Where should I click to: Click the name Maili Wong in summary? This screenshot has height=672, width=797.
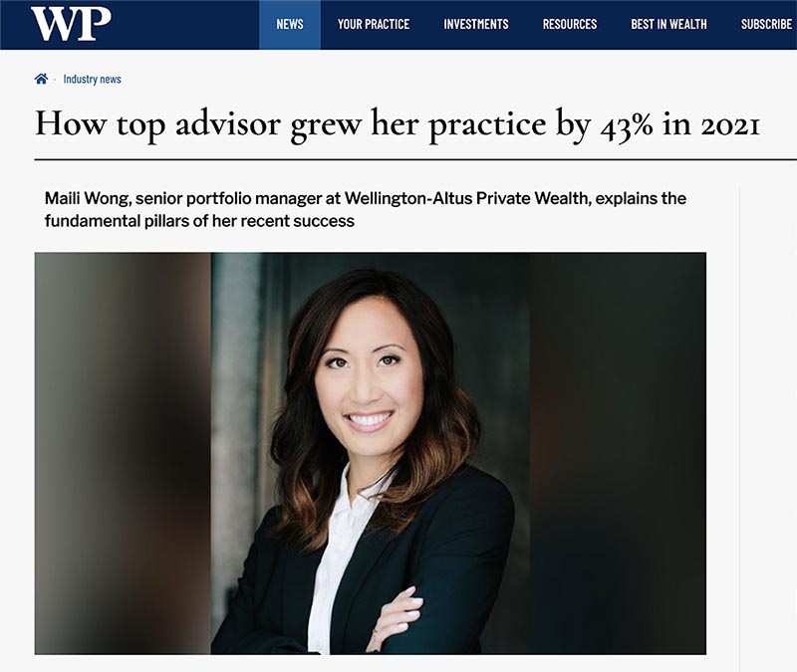[87, 198]
